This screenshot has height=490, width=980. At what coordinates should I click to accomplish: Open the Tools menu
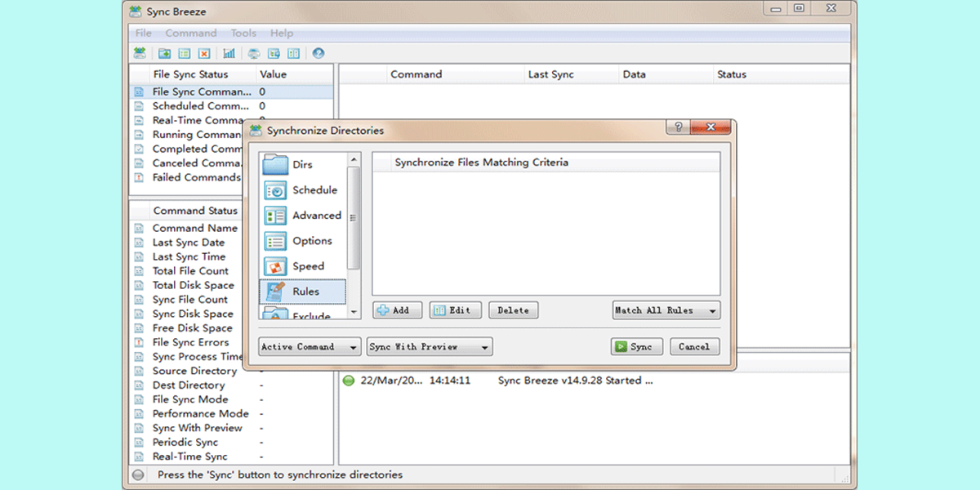[243, 33]
